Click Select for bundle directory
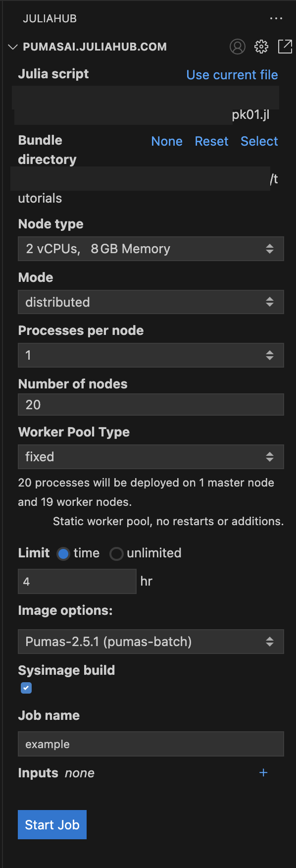 pos(259,141)
